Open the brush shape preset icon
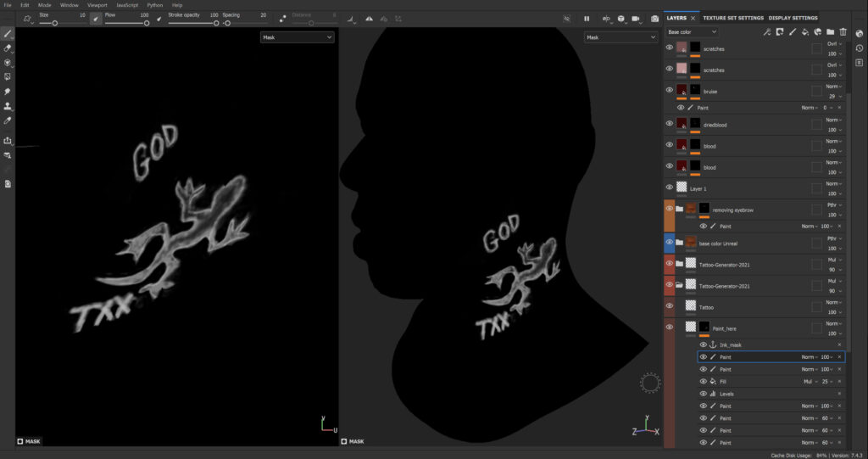The width and height of the screenshot is (868, 459). click(x=27, y=19)
